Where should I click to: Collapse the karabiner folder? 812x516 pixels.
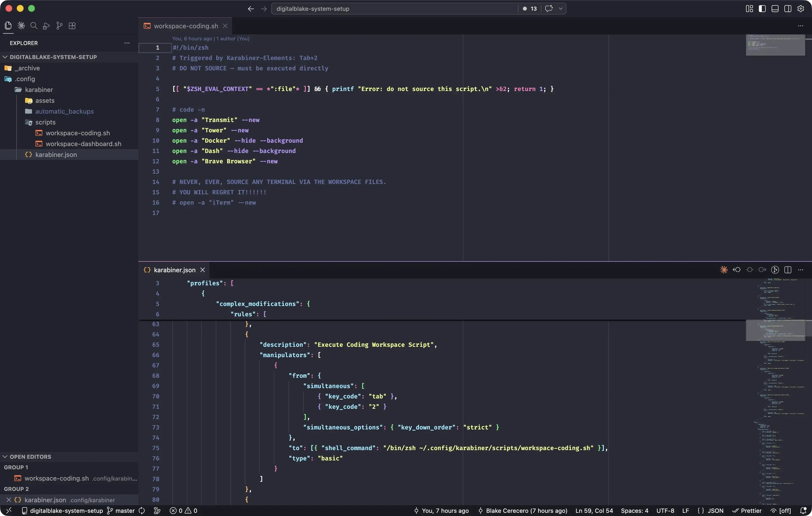69,90
